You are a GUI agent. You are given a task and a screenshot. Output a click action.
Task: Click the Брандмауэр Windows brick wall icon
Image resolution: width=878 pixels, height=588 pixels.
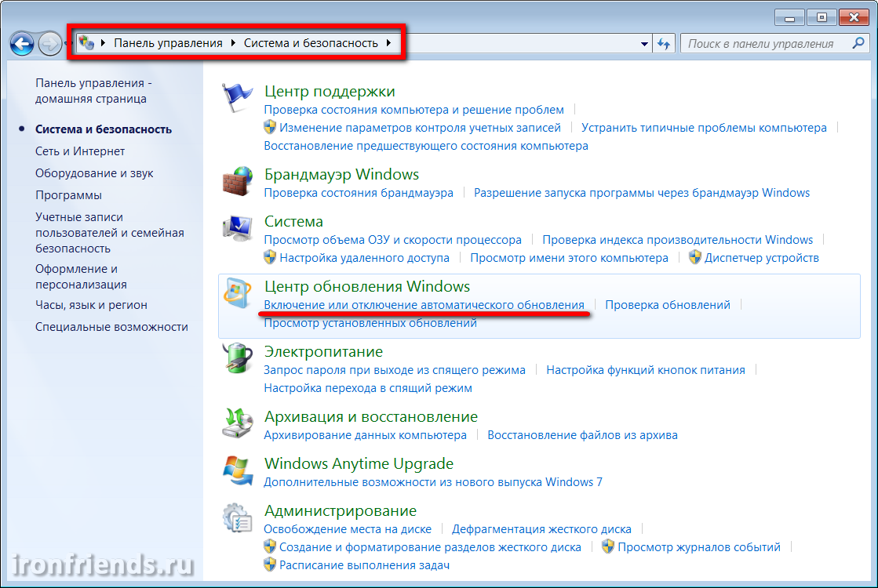click(237, 182)
